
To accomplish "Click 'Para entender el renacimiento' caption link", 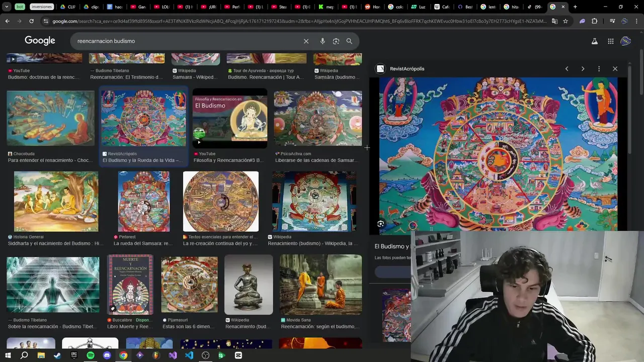I will pyautogui.click(x=50, y=160).
